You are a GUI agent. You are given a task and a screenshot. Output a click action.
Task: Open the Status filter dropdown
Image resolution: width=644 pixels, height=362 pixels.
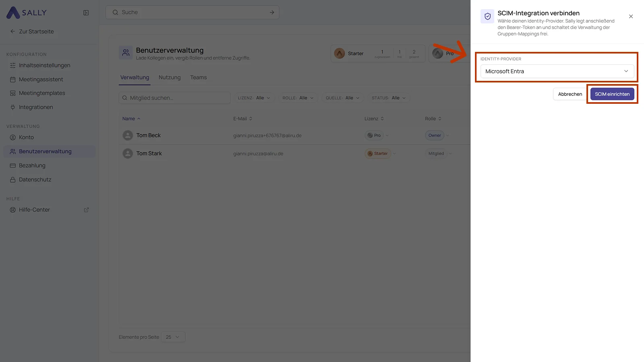pyautogui.click(x=389, y=98)
